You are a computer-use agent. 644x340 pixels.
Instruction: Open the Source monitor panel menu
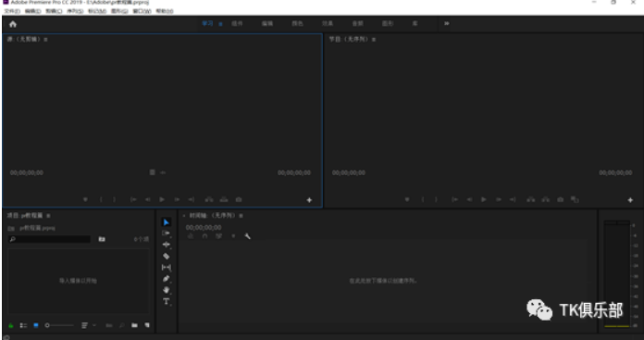[45, 40]
